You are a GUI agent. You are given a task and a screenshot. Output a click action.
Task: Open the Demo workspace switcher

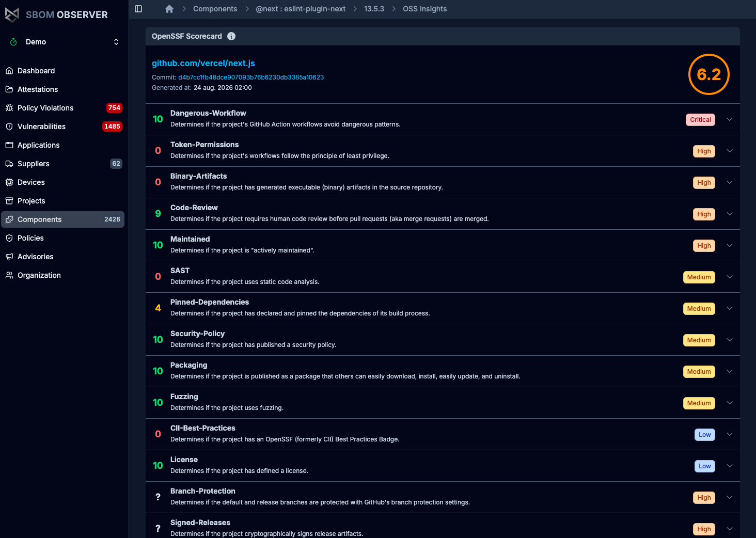[x=64, y=42]
